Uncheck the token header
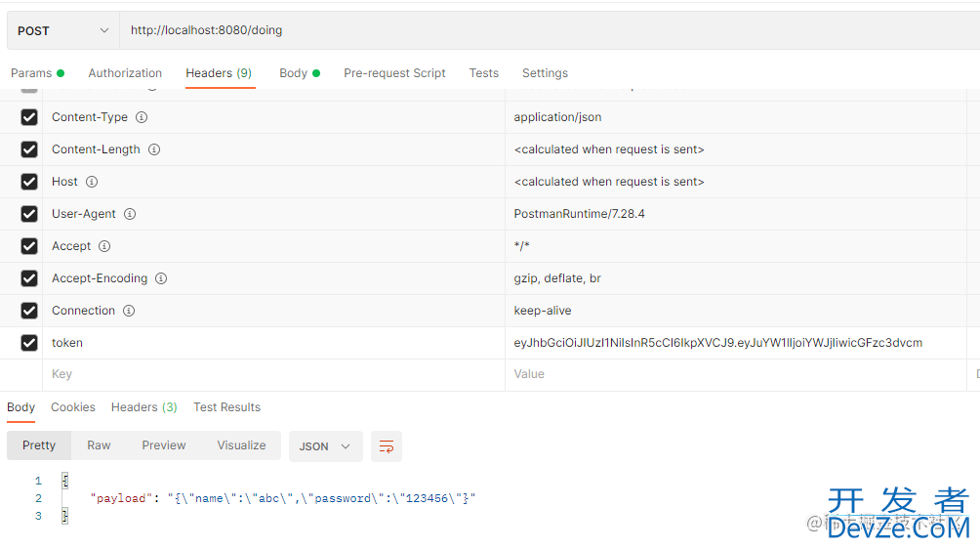The height and width of the screenshot is (549, 980). tap(29, 343)
